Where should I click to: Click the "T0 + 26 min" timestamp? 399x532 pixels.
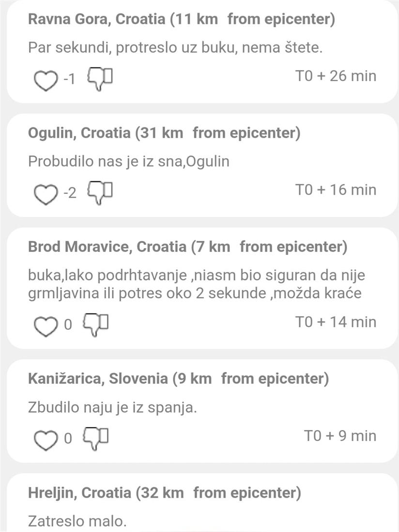point(336,76)
